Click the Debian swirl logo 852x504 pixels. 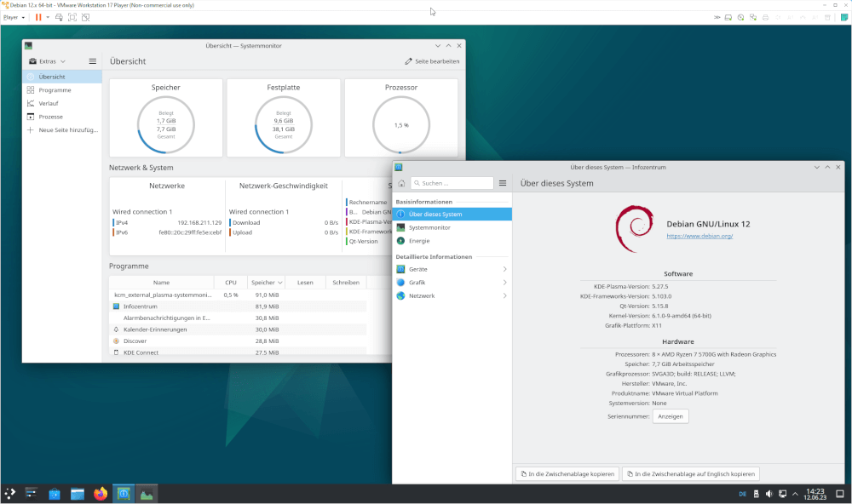tap(635, 229)
